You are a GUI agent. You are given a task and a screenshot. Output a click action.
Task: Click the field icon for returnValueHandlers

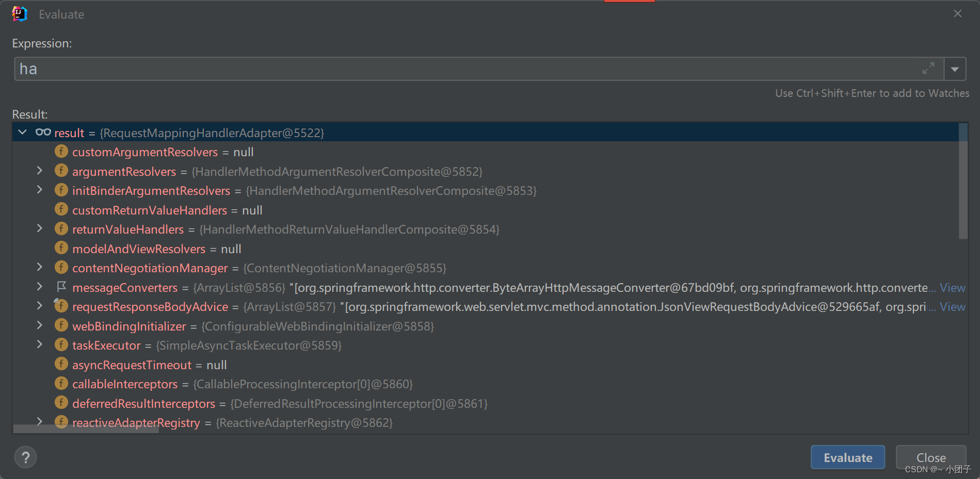(61, 229)
